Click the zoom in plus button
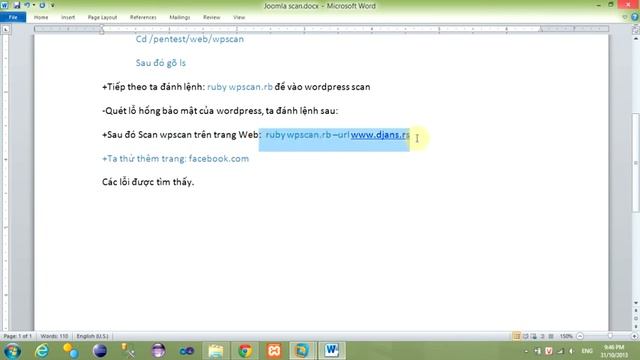640x360 pixels. click(635, 336)
